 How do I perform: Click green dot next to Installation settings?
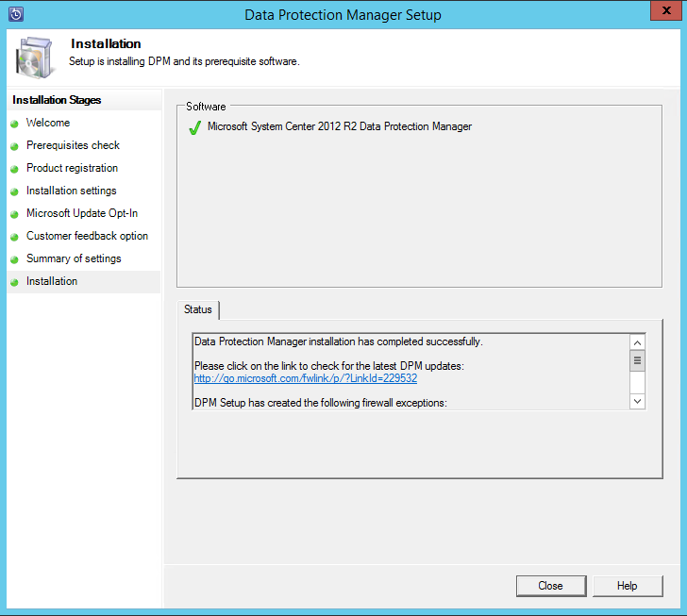pyautogui.click(x=14, y=191)
